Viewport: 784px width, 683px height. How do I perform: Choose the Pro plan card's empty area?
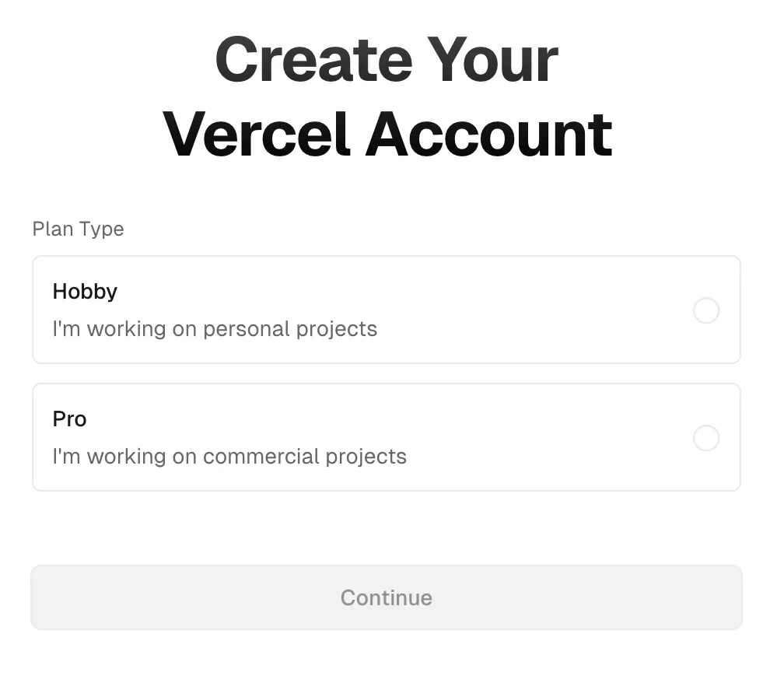point(544,437)
